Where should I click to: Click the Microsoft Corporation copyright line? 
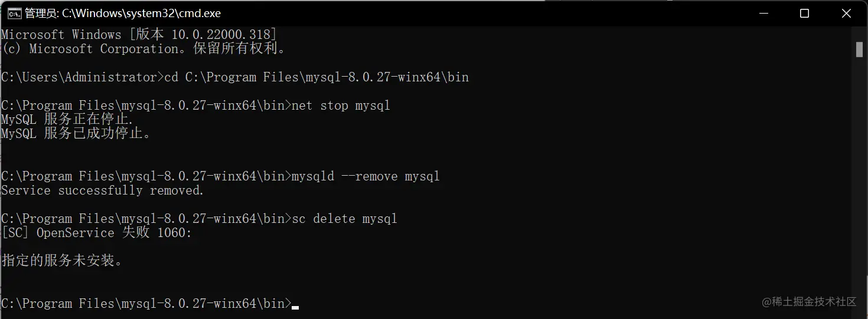(143, 49)
